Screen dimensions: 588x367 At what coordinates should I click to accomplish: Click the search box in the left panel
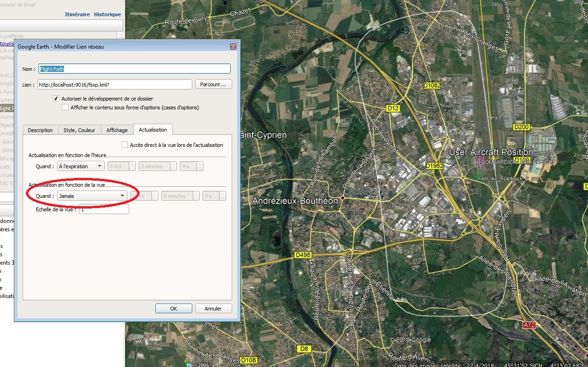(61, 25)
